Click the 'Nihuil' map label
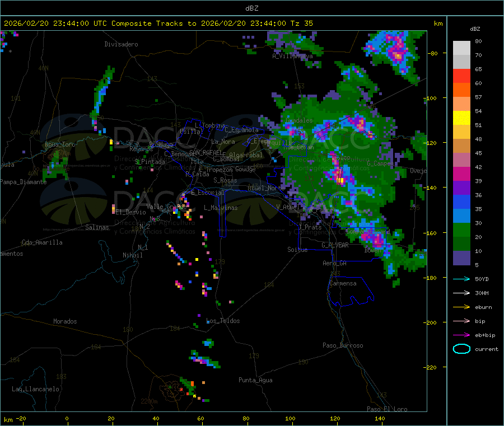 (133, 255)
